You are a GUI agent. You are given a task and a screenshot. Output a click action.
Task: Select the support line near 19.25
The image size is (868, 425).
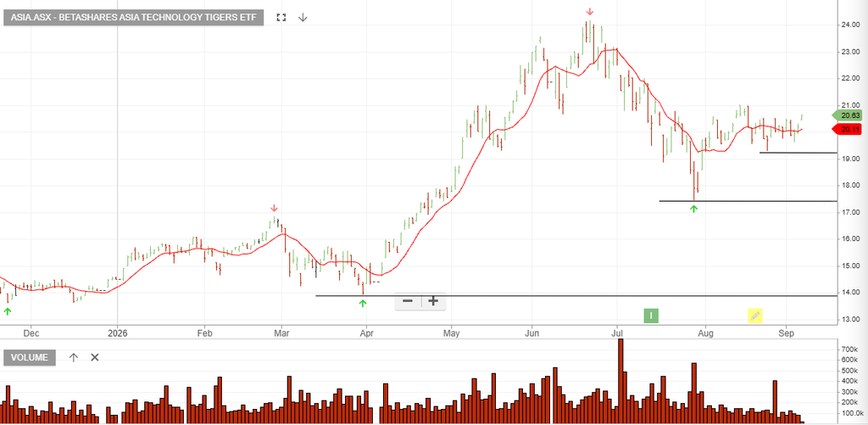coord(798,153)
